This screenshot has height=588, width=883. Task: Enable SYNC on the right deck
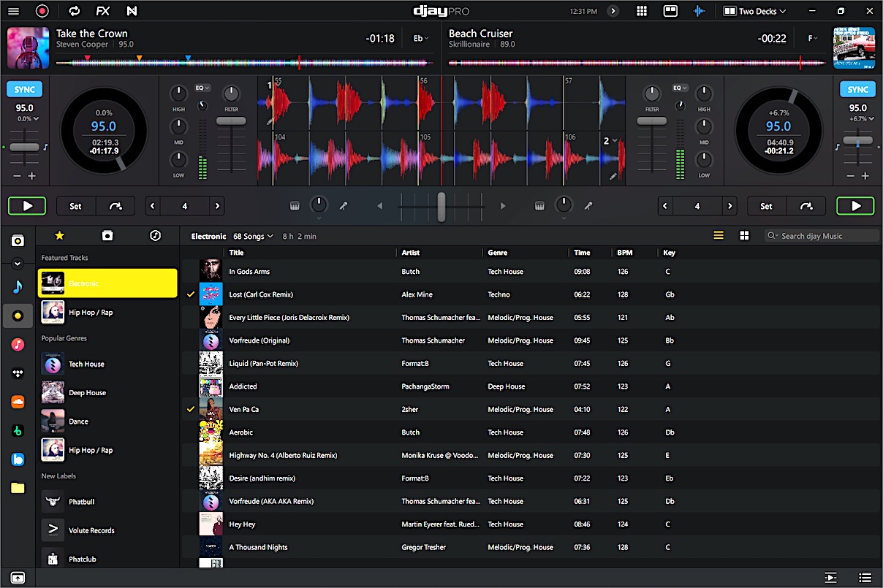857,88
